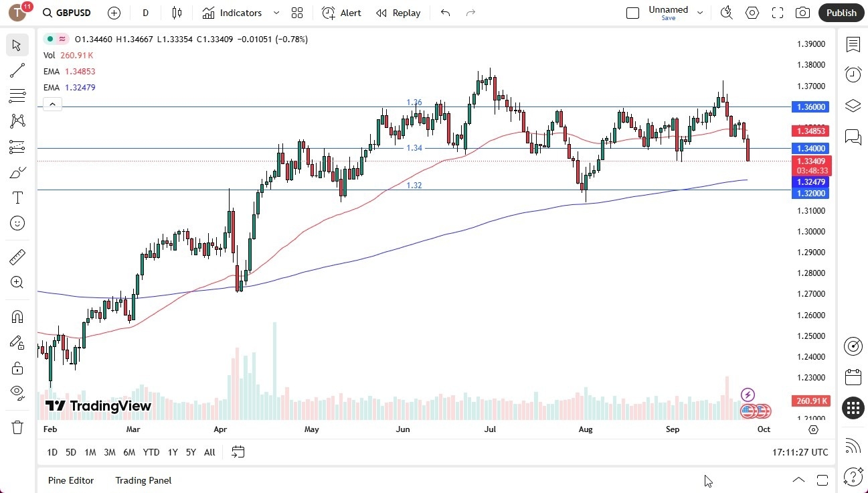Select the Trend Line drawing tool

coord(17,70)
